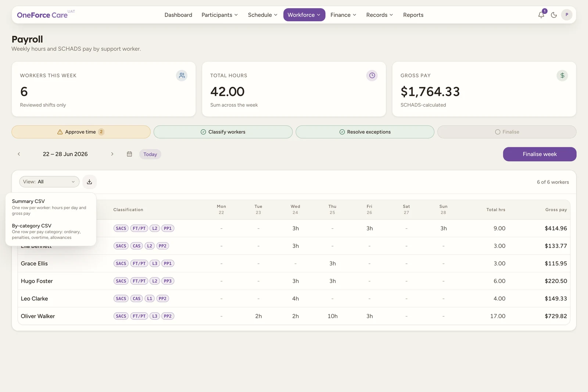
Task: Click Leo Clarke's L1 badge
Action: tap(150, 299)
